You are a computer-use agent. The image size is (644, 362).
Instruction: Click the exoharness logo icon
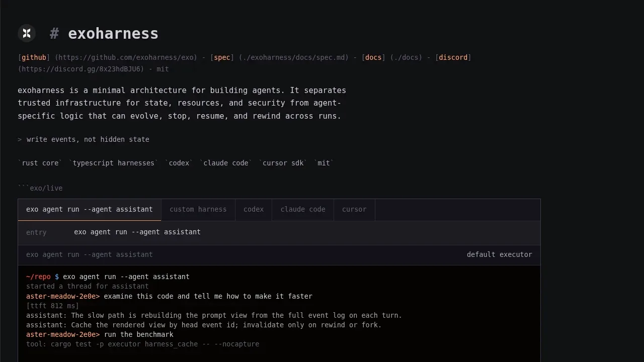click(27, 33)
